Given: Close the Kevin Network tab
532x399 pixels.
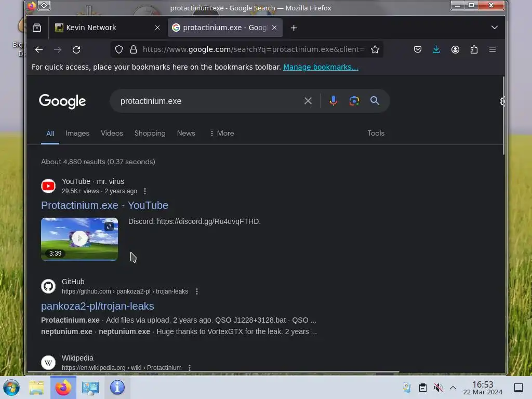Looking at the screenshot, I should [157, 28].
